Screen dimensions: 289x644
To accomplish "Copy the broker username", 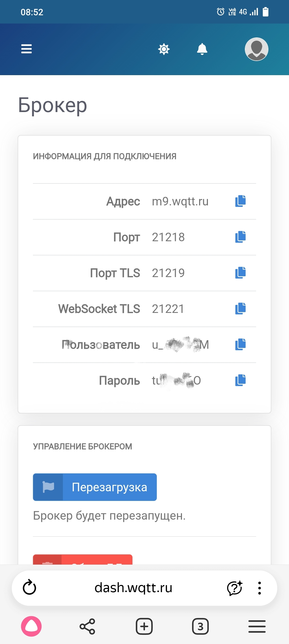I will [x=240, y=344].
